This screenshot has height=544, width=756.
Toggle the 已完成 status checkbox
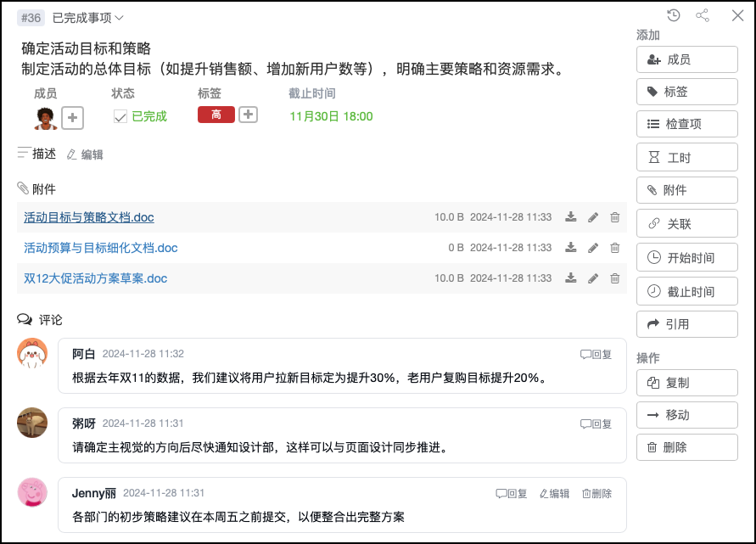click(x=120, y=117)
